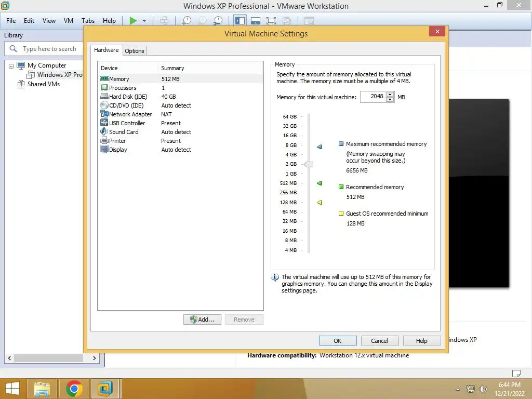Select the USB Controller device
The height and width of the screenshot is (399, 532).
pos(181,123)
